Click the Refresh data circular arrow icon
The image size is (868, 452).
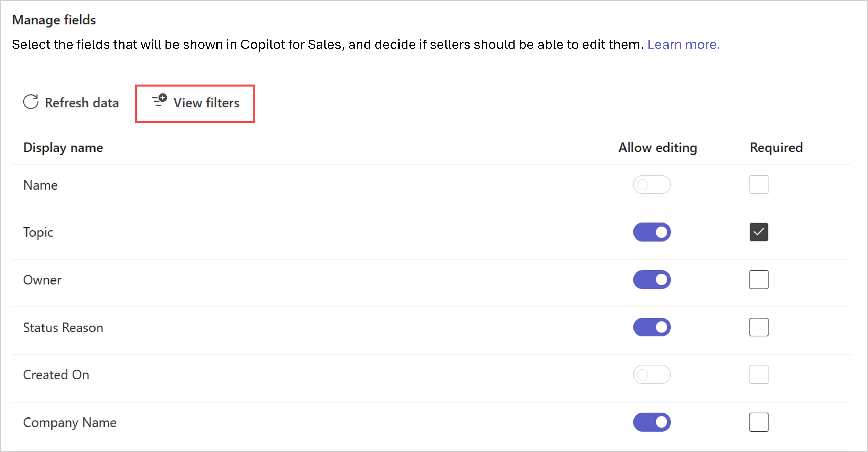pos(31,102)
